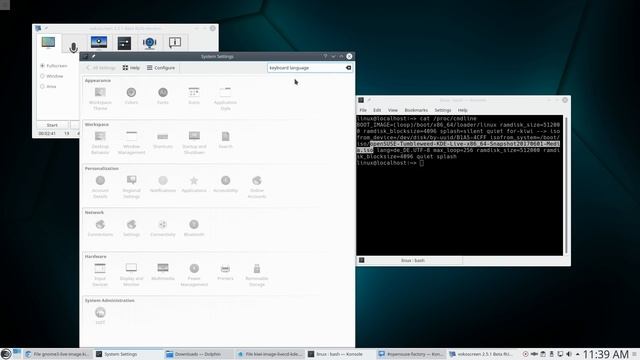The width and height of the screenshot is (640, 360).
Task: Open the File menu in Konsole
Action: [x=363, y=110]
